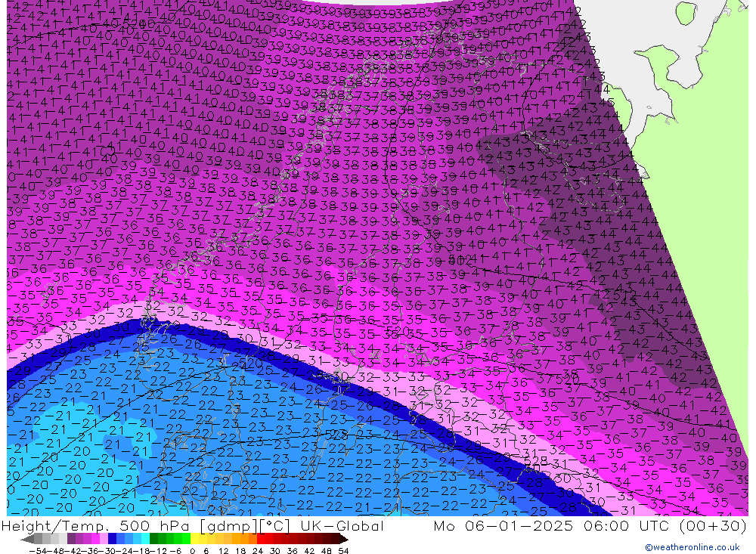The width and height of the screenshot is (756, 554).
Task: Open the weatheronline.co.uk copyright link
Action: click(x=692, y=547)
